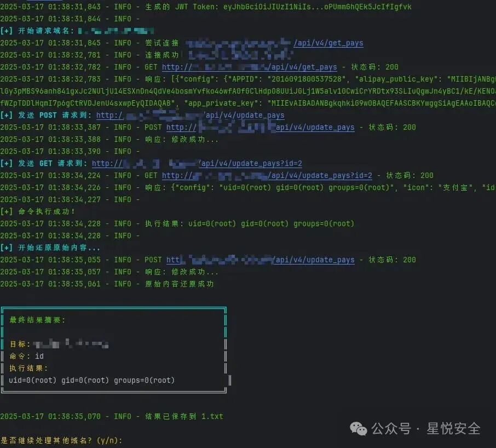Click the "alipay_public_key" key in the response
496x448 pixels.
point(398,79)
